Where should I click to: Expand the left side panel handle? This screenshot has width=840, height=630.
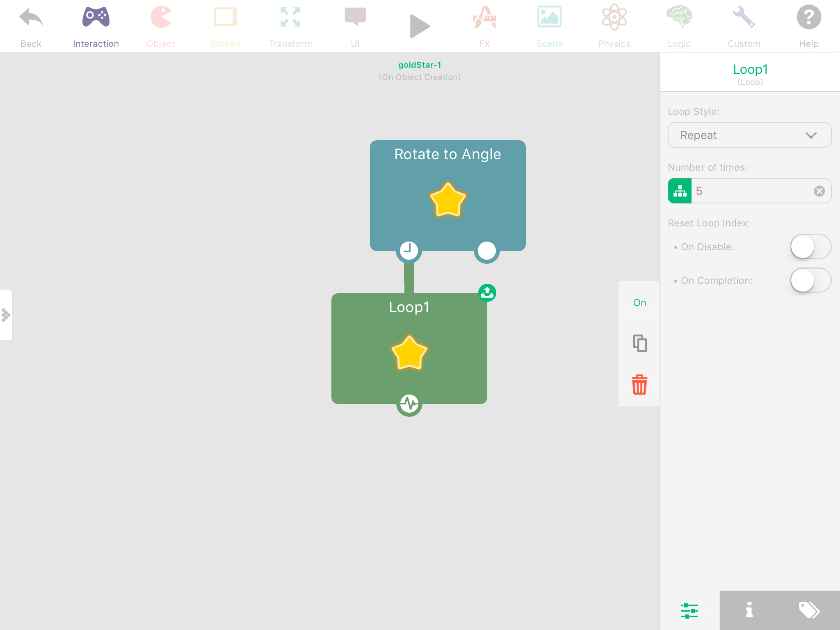click(x=6, y=315)
